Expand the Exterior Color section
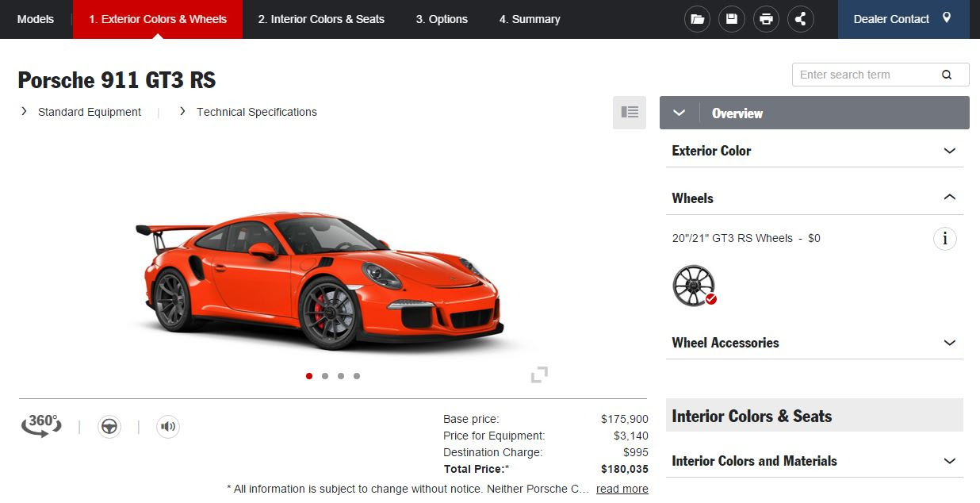Viewport: 980px width, 503px height. 814,151
